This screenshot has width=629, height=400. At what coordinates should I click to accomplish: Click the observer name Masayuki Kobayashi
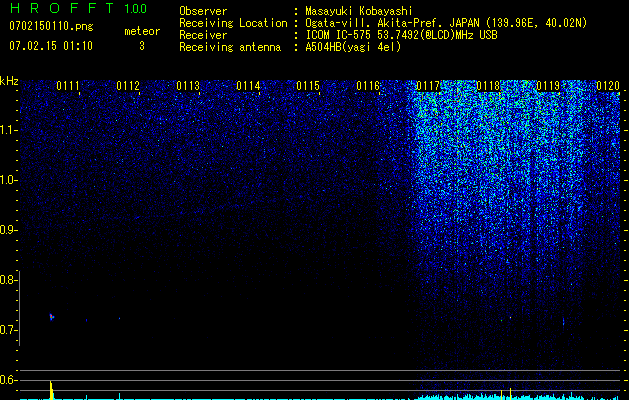[359, 11]
